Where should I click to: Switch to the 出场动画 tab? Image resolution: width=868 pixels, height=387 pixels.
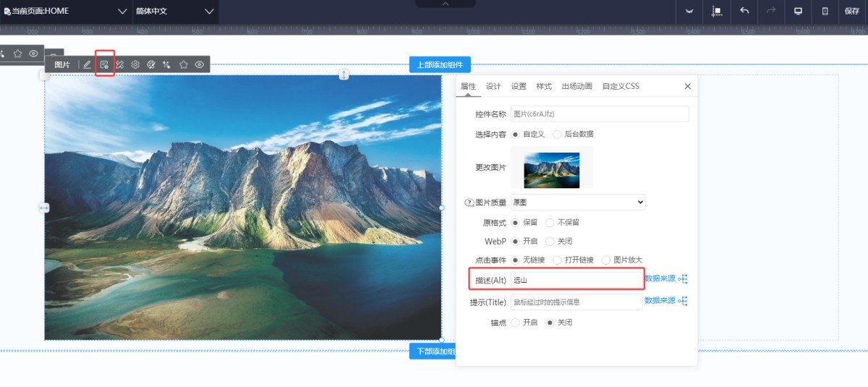(577, 86)
